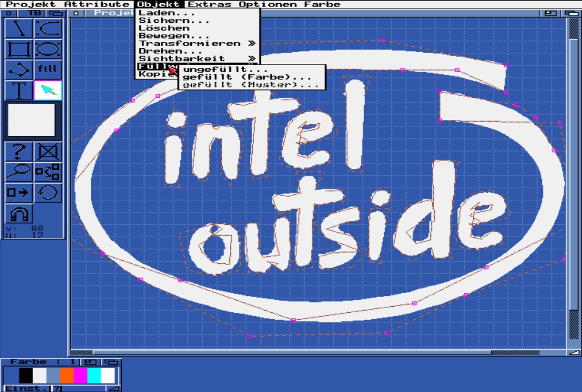Viewport: 582px width, 392px height.
Task: Select the line drawing tool
Action: (19, 29)
